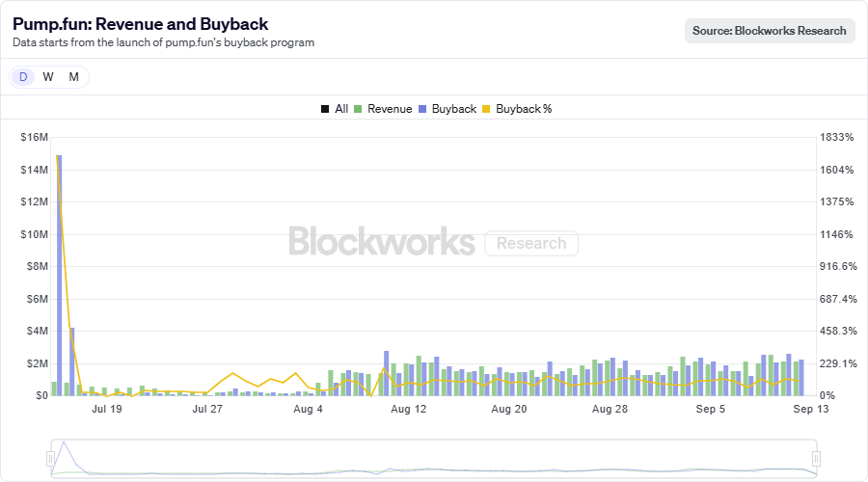Toggle the All legend entry

pos(335,109)
